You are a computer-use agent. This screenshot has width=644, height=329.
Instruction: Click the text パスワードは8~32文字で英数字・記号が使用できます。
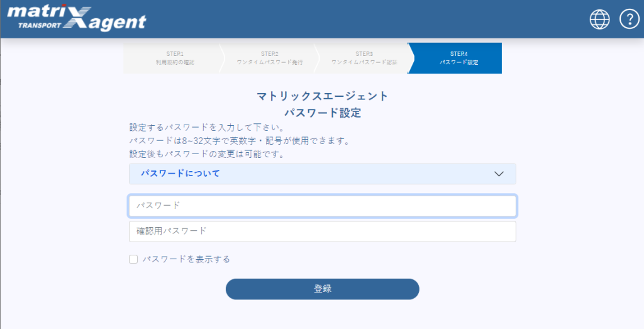[239, 141]
